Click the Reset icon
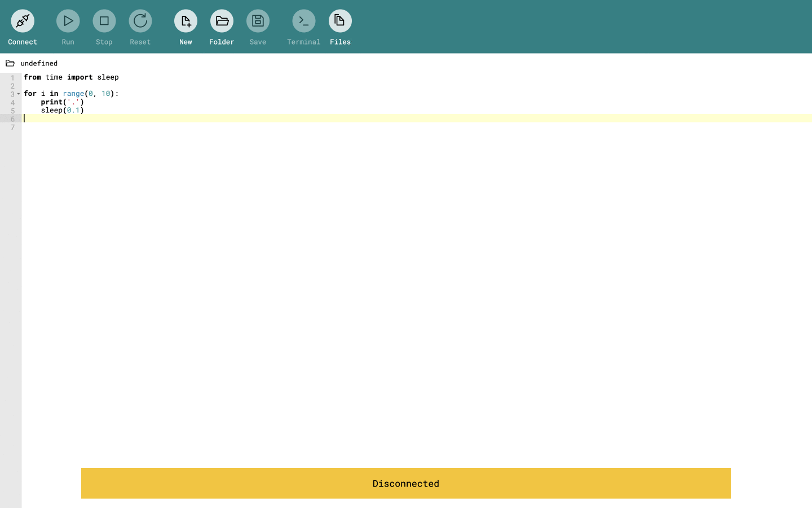The image size is (812, 508). 140,20
